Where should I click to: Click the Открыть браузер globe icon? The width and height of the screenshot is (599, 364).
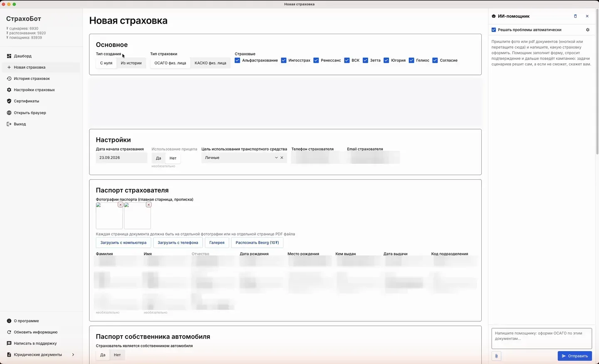tap(9, 113)
